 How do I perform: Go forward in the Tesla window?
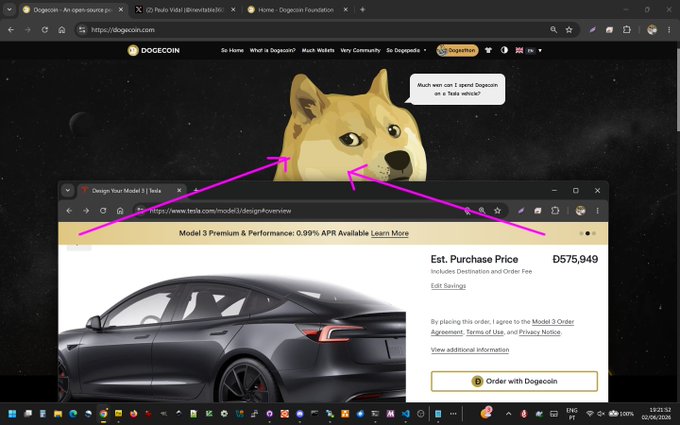(x=86, y=211)
